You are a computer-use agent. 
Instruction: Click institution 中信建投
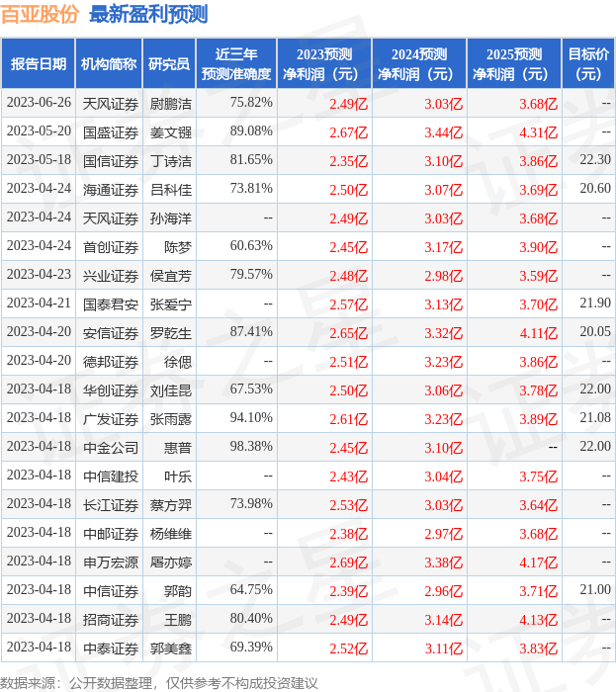tap(111, 477)
